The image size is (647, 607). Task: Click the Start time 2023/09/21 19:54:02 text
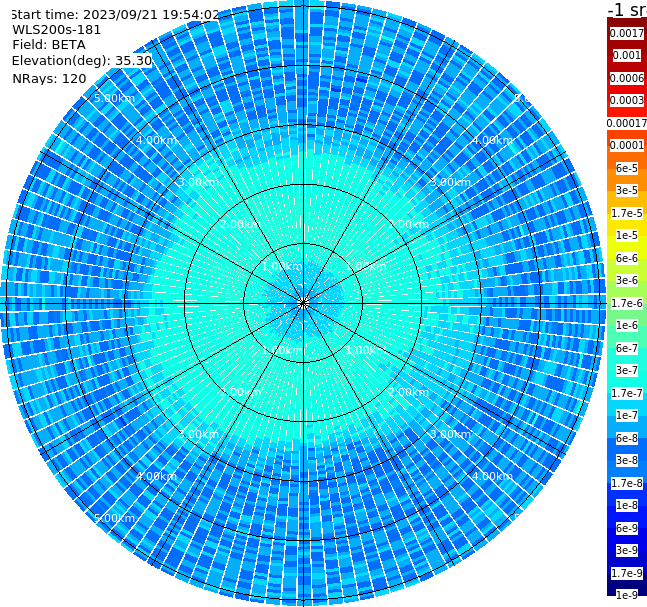[114, 14]
